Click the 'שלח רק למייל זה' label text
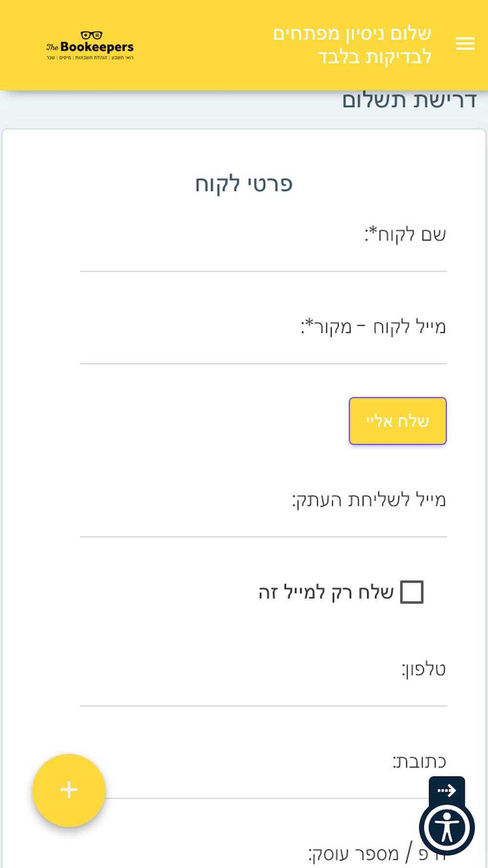The width and height of the screenshot is (488, 868). [x=326, y=592]
